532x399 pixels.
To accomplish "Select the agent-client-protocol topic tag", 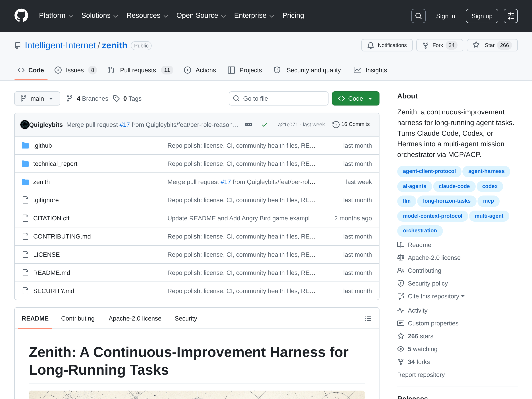I will click(x=429, y=171).
